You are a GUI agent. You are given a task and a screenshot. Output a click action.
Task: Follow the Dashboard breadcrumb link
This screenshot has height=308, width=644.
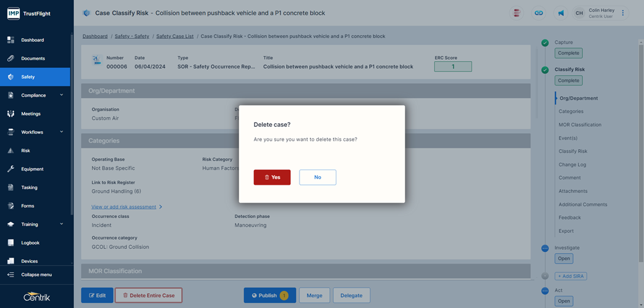(x=95, y=36)
